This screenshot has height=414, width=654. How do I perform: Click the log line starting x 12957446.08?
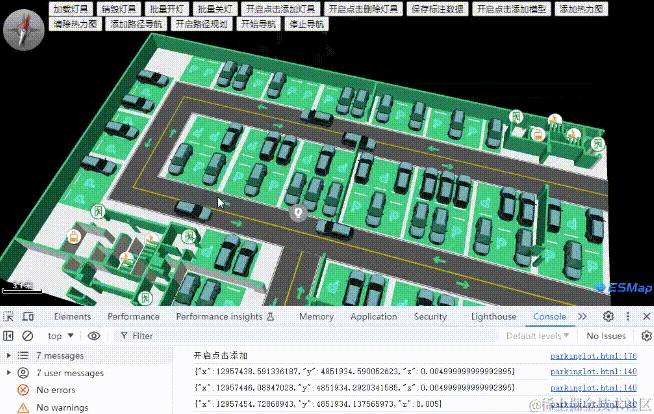354,388
